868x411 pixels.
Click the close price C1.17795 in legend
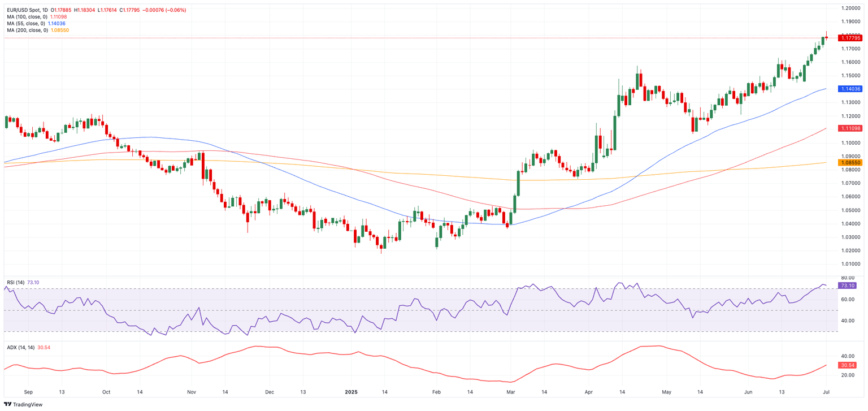130,10
